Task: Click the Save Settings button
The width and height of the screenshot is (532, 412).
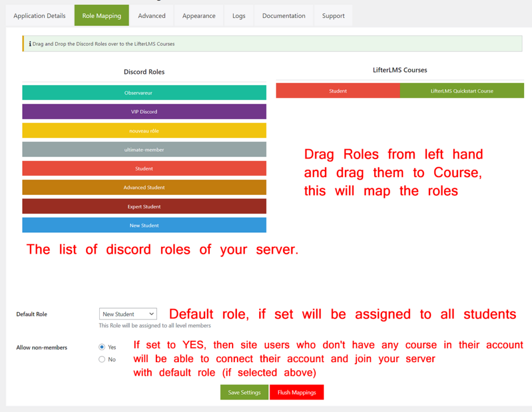Action: [x=244, y=392]
